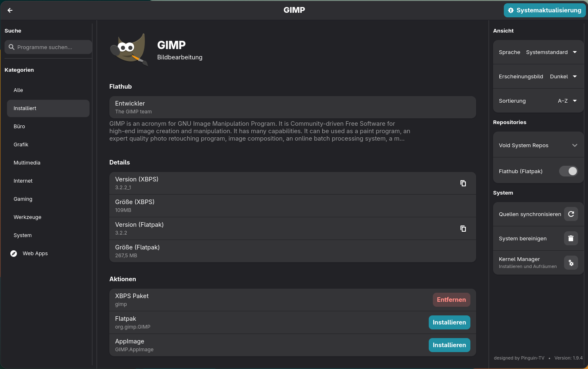Click the GIMP mascot app icon

[129, 50]
